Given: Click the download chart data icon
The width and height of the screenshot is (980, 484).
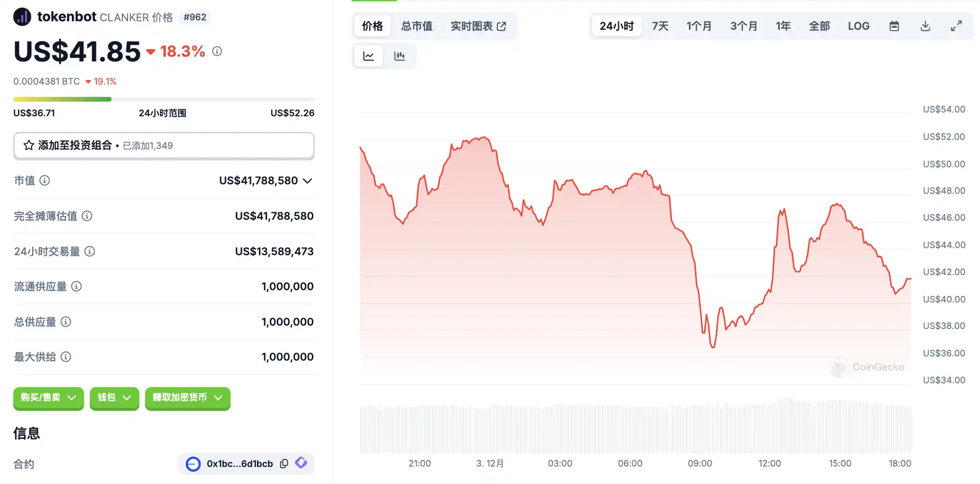Looking at the screenshot, I should point(925,26).
